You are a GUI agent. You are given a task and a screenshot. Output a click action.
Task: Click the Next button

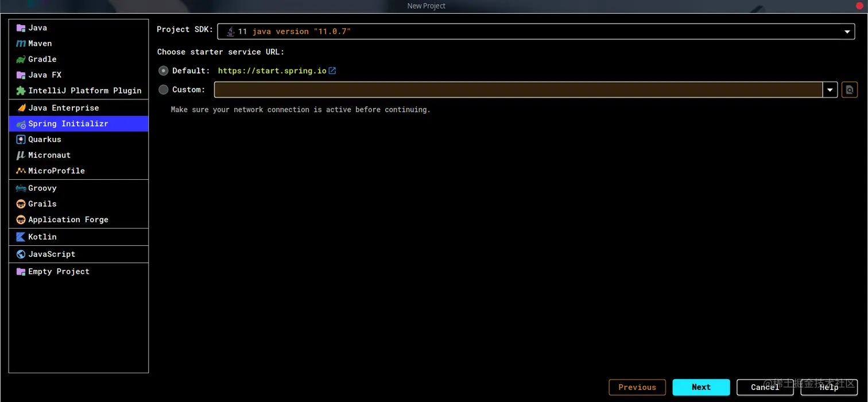tap(701, 387)
